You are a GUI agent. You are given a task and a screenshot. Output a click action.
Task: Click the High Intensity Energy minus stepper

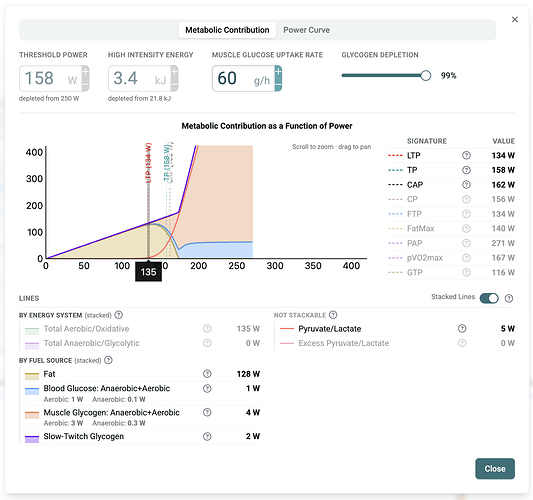click(x=174, y=85)
